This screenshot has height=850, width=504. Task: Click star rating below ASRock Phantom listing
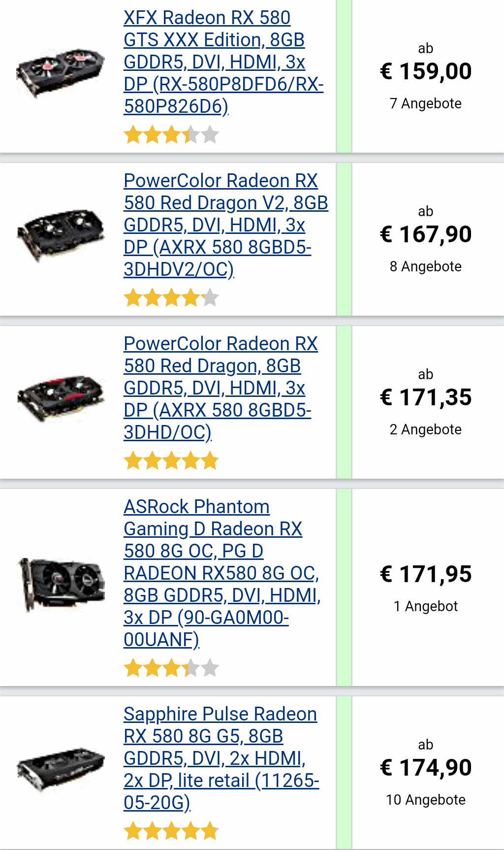pos(171,668)
